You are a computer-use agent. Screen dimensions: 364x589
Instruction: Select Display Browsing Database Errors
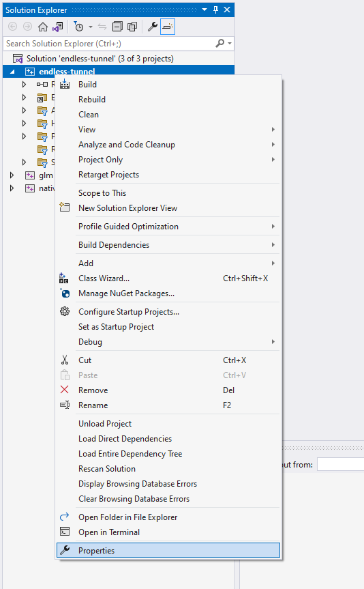pos(168,484)
